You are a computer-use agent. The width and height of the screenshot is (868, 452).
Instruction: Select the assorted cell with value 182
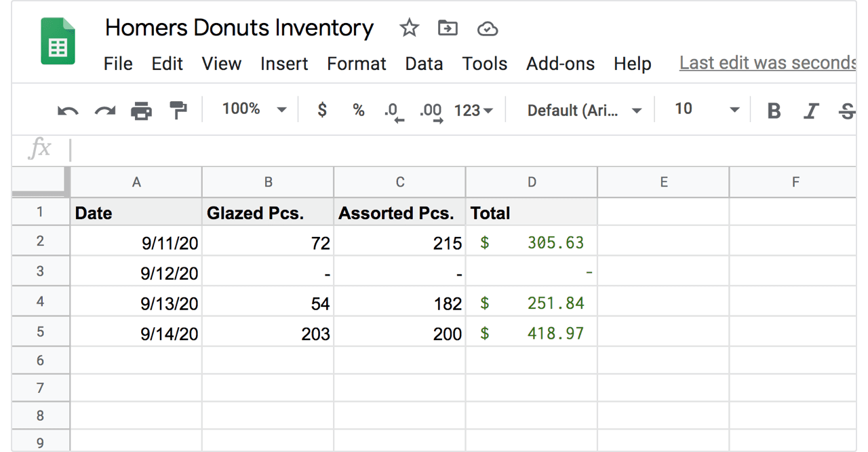[399, 303]
